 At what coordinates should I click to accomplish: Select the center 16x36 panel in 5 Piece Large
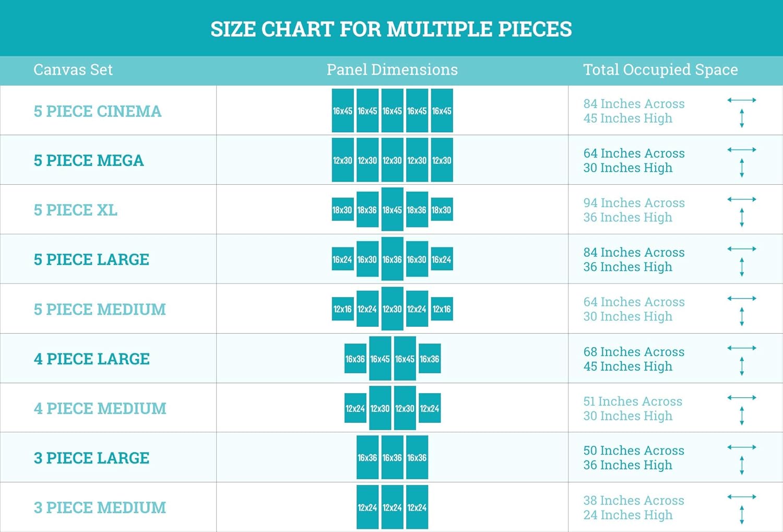(392, 259)
